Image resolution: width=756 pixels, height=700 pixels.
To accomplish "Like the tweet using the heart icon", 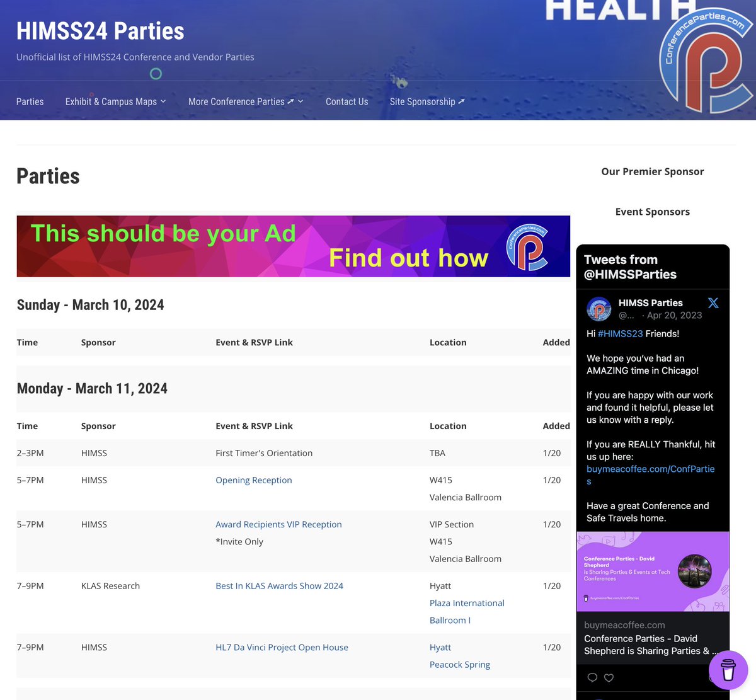I will [x=609, y=677].
